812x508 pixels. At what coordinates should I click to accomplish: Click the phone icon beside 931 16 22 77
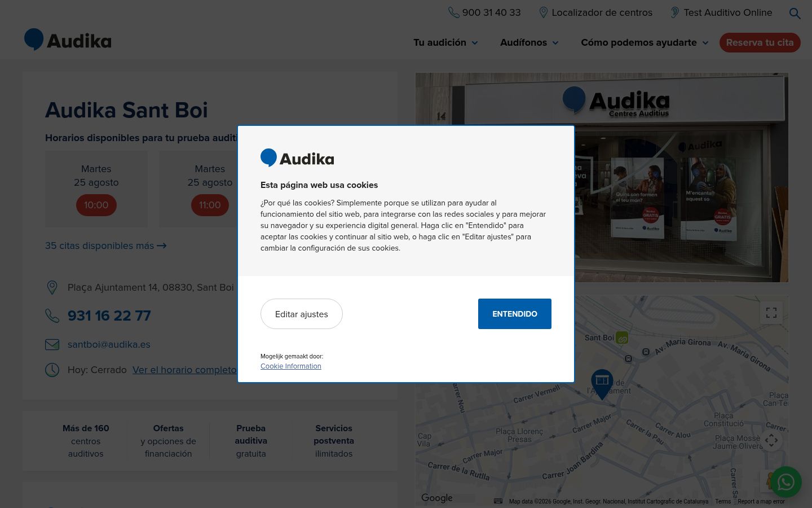(52, 316)
